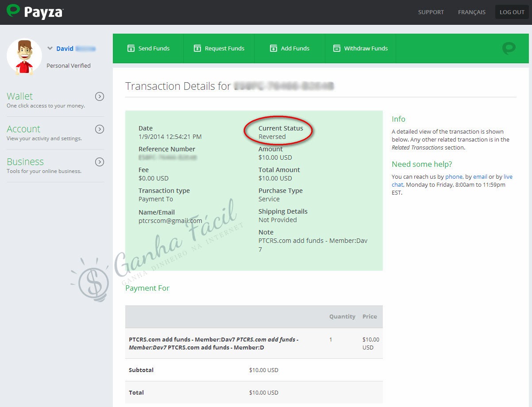Click the user avatar picture
Viewport: 532px width, 407px height.
24,56
